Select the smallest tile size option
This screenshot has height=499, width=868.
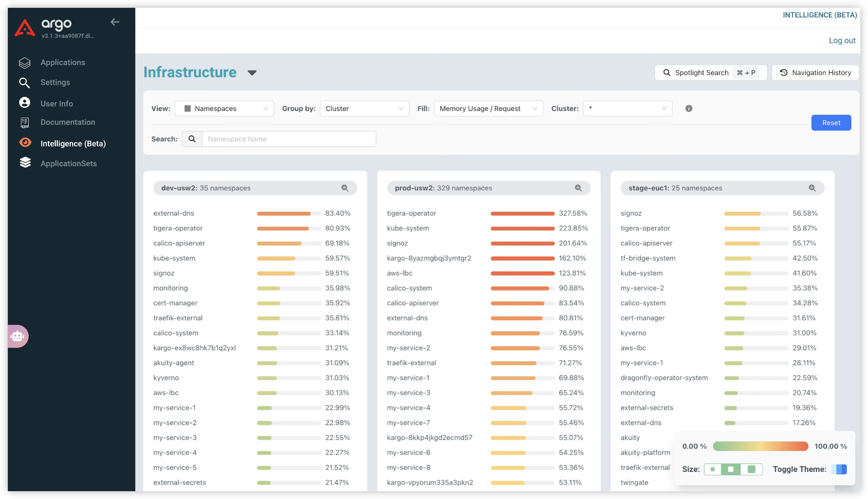tap(713, 469)
